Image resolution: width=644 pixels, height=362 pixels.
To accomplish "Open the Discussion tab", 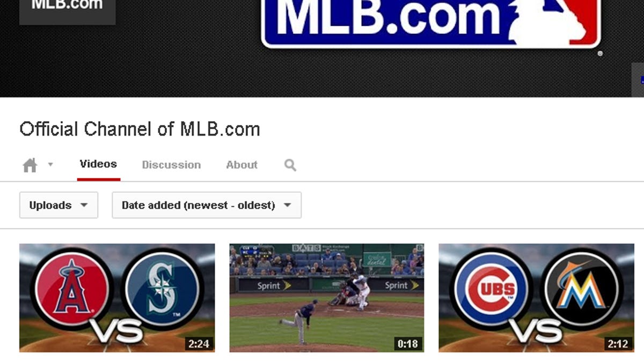I will pos(171,165).
